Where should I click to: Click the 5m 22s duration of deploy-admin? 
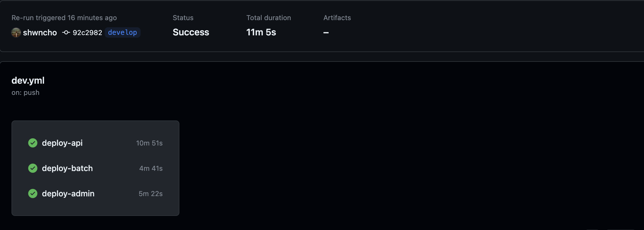coord(151,193)
